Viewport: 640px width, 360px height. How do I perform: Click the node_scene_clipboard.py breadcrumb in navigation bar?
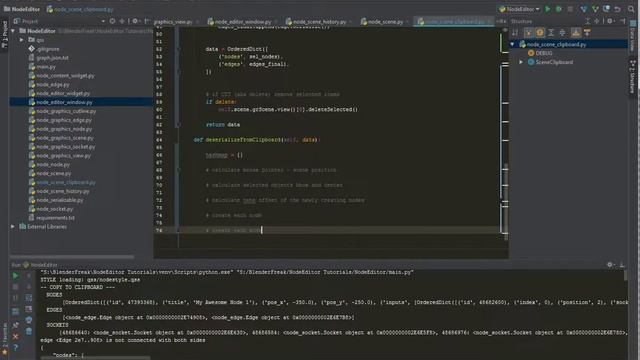pos(80,9)
